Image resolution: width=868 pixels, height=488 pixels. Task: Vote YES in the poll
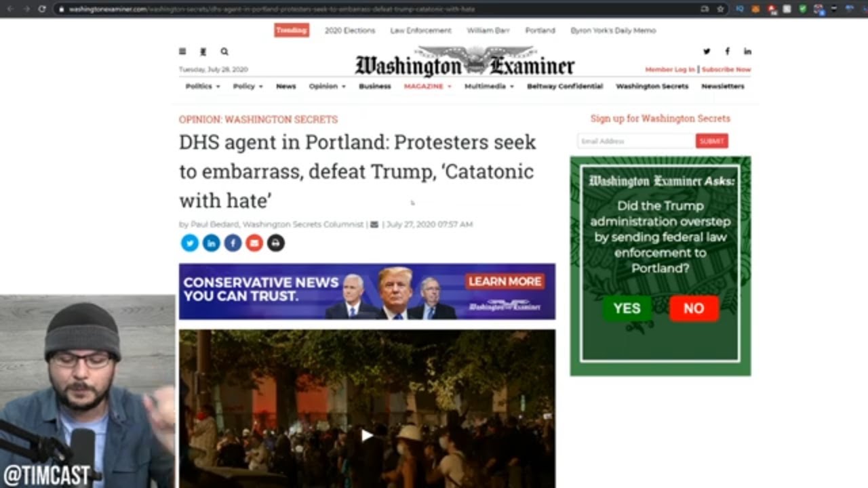627,308
